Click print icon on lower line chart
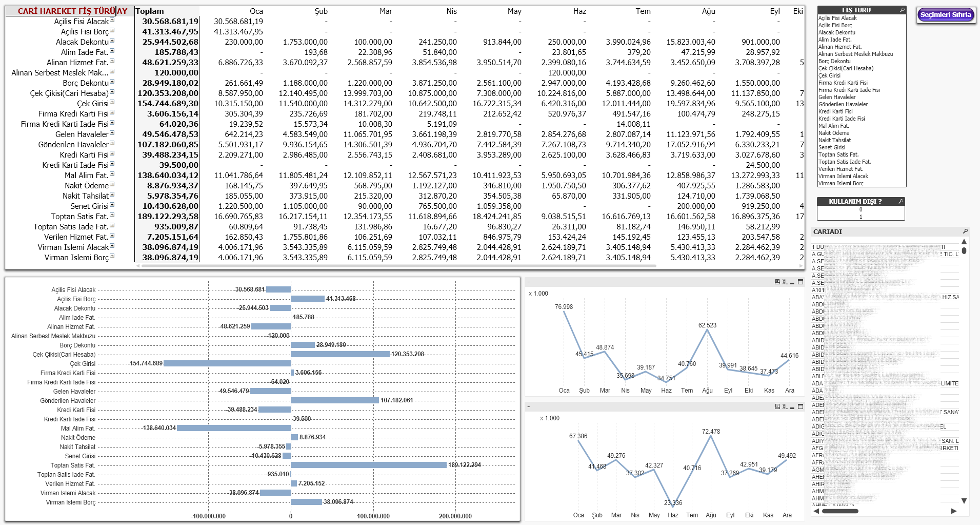The width and height of the screenshot is (980, 525). 777,407
